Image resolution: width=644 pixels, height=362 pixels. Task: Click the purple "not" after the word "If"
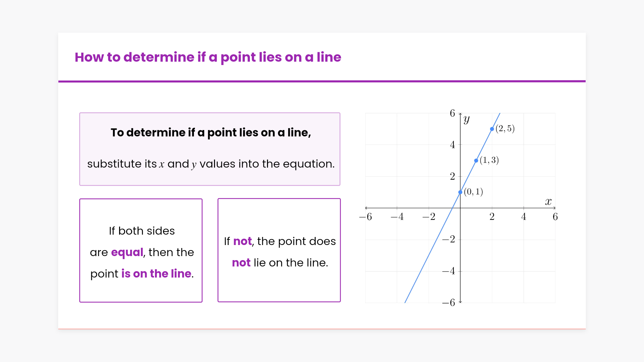pyautogui.click(x=242, y=241)
